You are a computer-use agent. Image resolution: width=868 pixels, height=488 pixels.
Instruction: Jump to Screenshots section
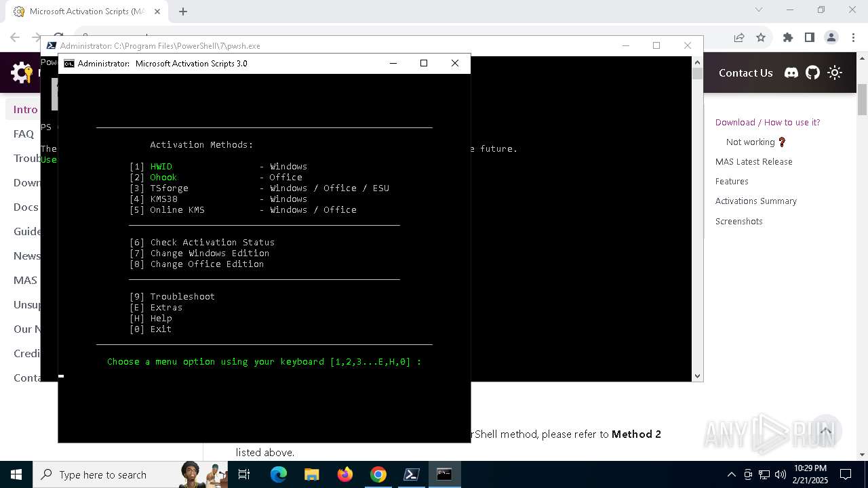click(x=738, y=221)
